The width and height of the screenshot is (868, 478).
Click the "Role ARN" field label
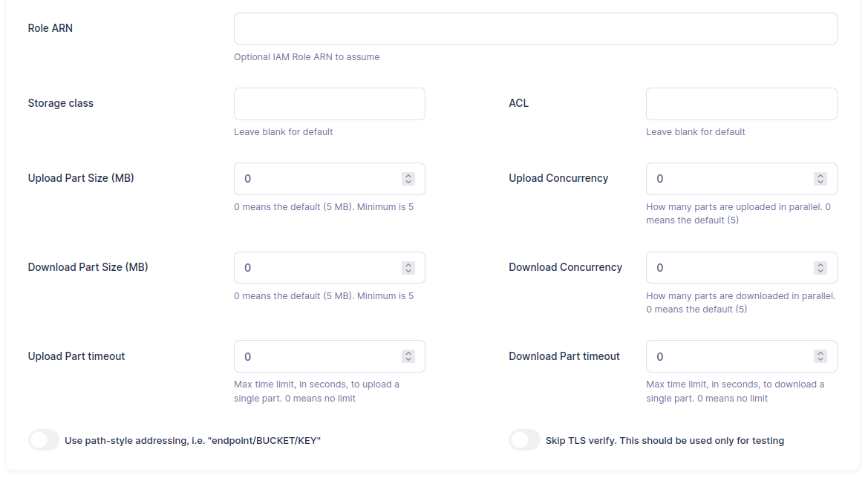(50, 28)
